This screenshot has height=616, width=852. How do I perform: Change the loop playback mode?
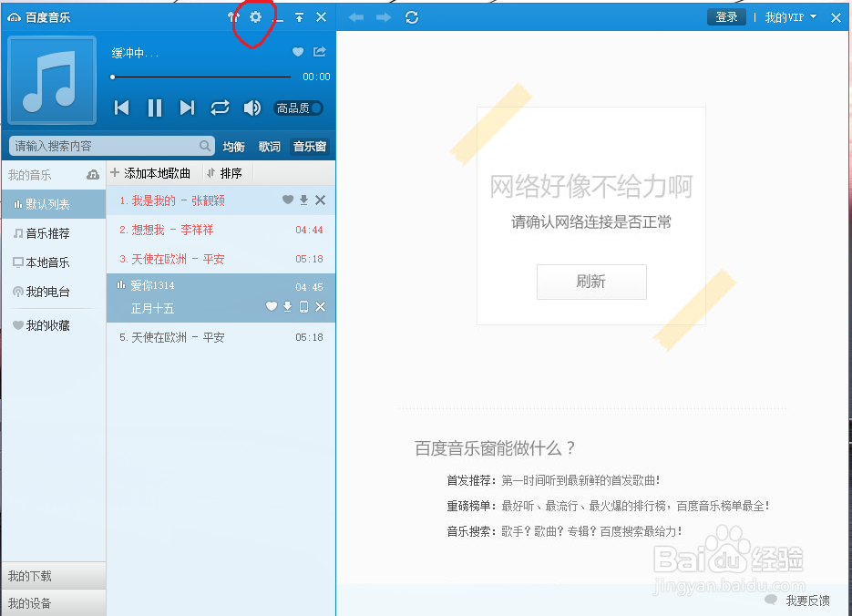point(221,108)
